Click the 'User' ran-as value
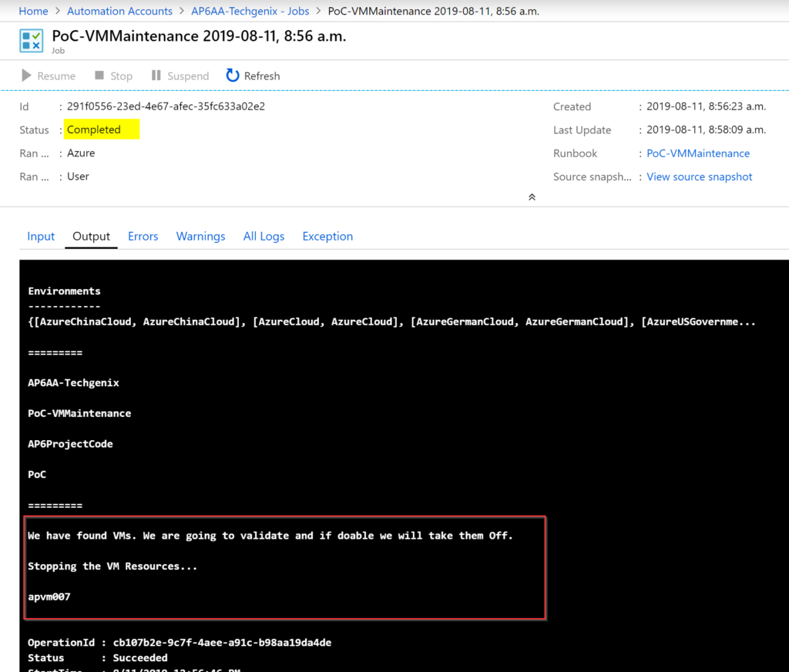The image size is (789, 672). tap(78, 176)
